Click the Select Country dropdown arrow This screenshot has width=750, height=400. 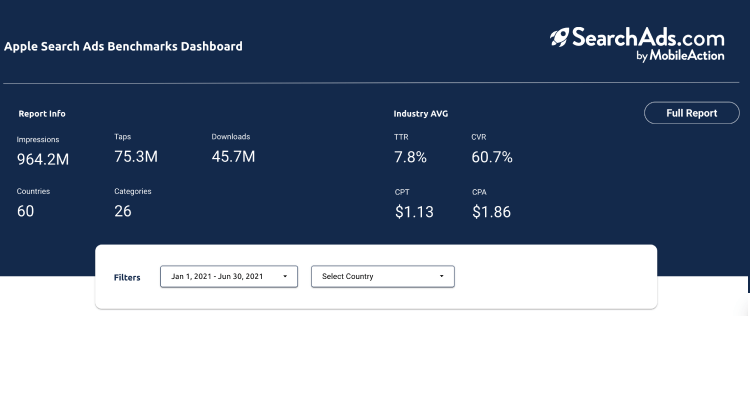pyautogui.click(x=441, y=276)
